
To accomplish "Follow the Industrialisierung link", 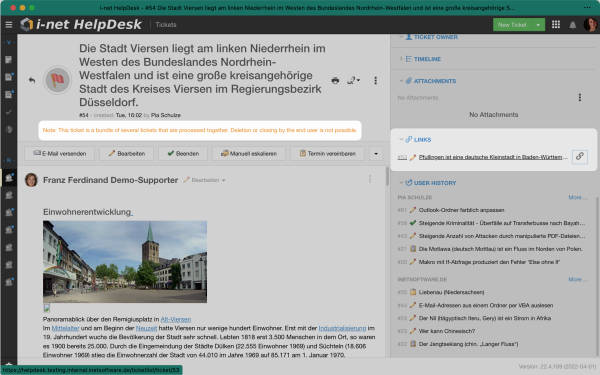I will (342, 328).
